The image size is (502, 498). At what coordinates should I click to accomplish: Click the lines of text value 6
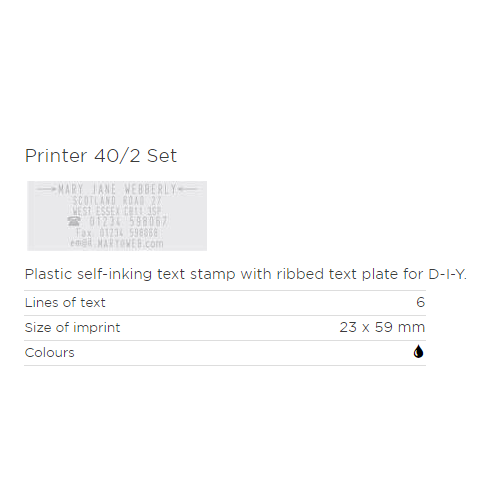coord(421,302)
